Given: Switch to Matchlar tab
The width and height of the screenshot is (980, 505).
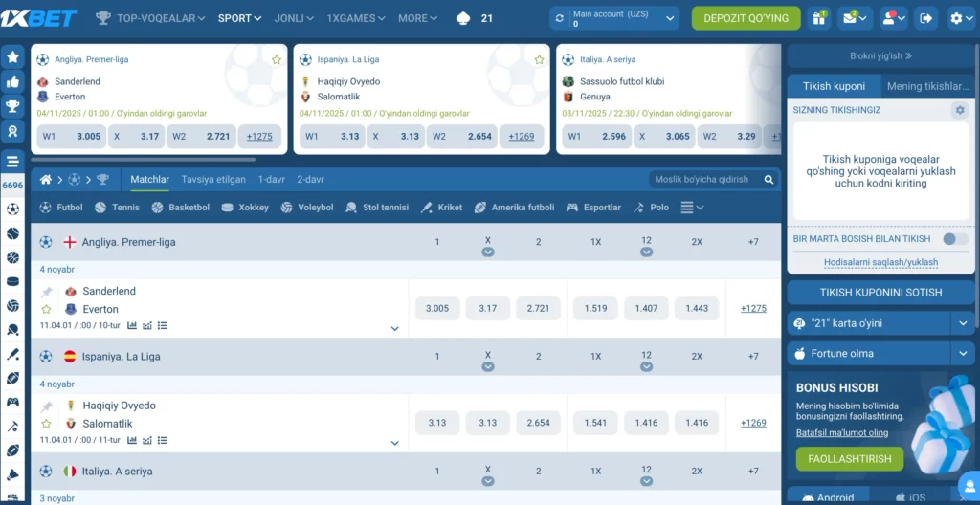Looking at the screenshot, I should click(150, 180).
